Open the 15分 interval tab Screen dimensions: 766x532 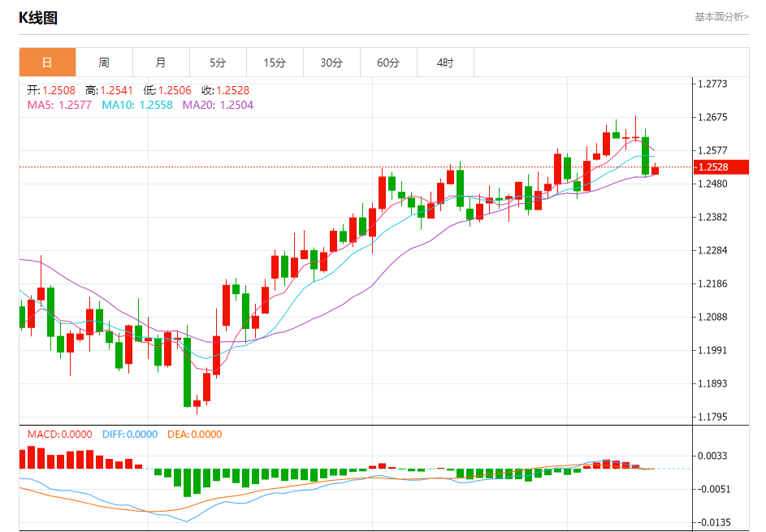point(275,62)
